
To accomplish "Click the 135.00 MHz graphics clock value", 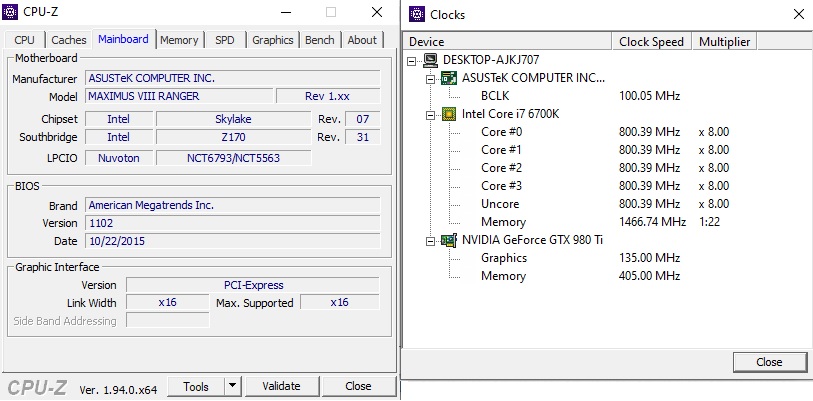I will 650,258.
